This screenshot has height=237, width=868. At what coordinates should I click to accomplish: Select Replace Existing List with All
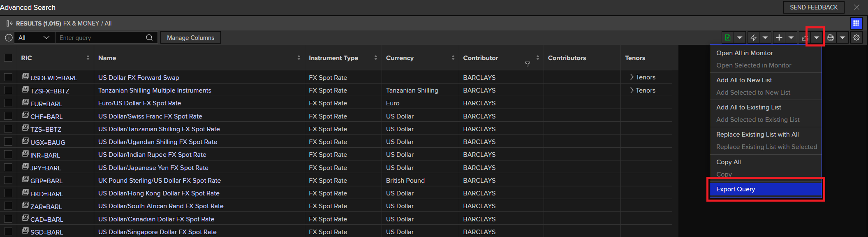(x=757, y=134)
